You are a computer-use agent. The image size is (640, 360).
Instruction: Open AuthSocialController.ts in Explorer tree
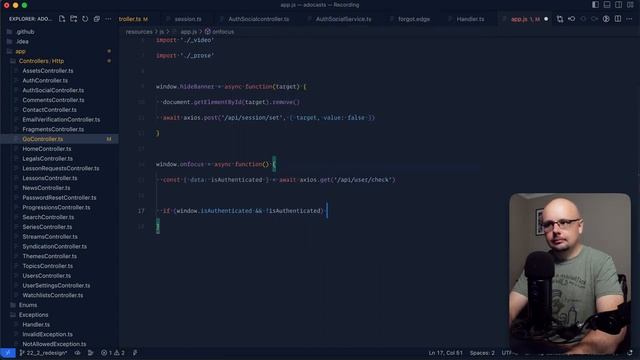click(x=53, y=90)
